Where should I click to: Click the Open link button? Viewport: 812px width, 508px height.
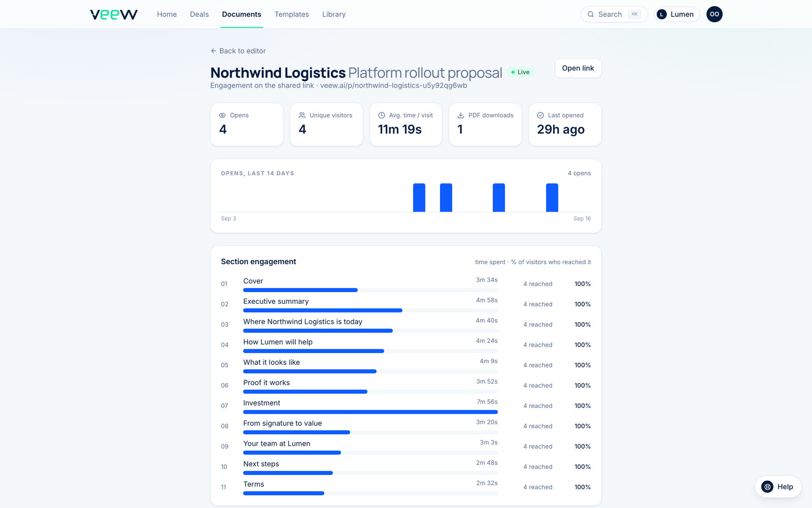click(x=578, y=68)
